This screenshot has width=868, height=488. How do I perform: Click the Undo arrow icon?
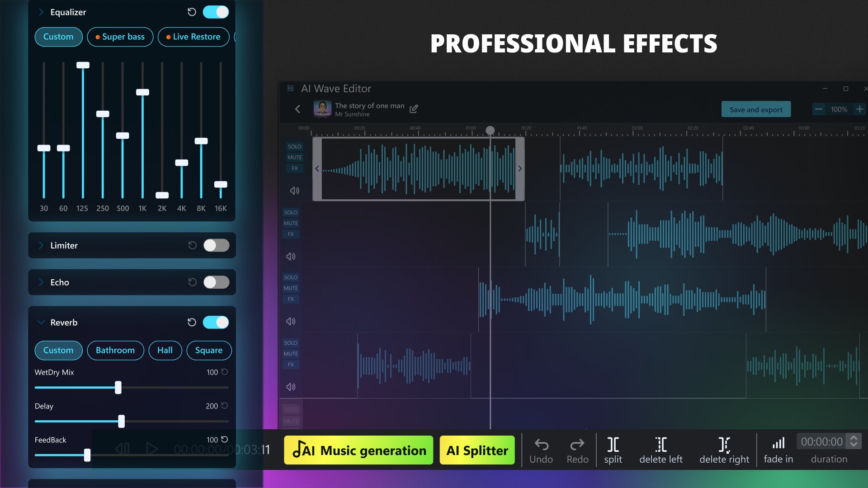pyautogui.click(x=541, y=445)
